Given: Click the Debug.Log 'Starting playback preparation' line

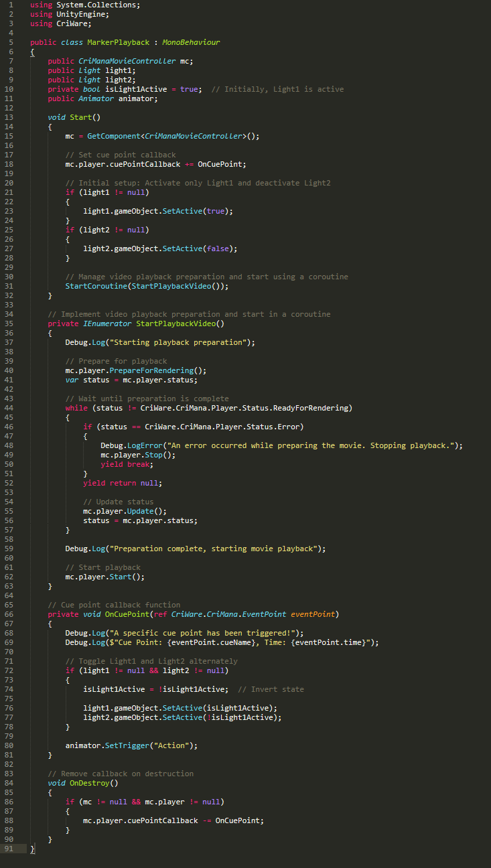Looking at the screenshot, I should coord(160,342).
